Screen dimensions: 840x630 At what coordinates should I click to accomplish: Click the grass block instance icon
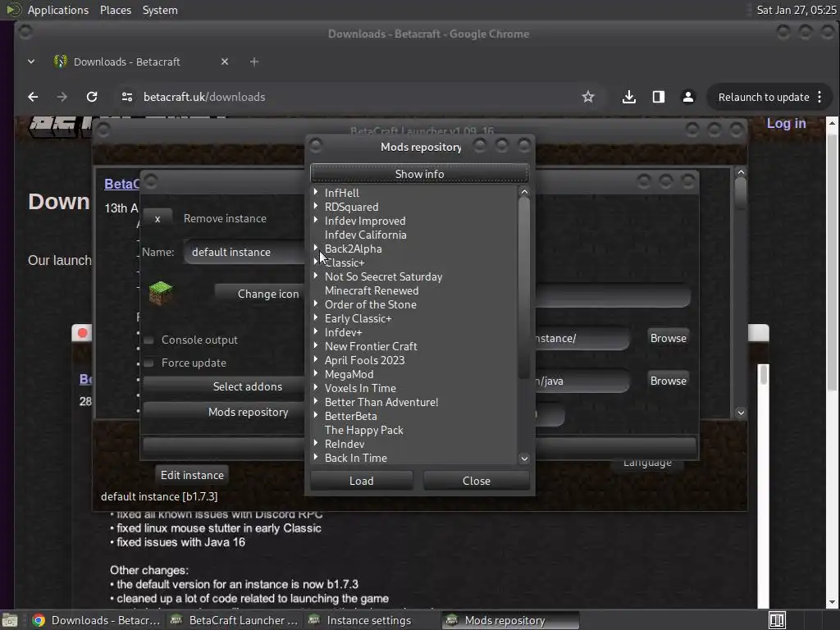160,293
